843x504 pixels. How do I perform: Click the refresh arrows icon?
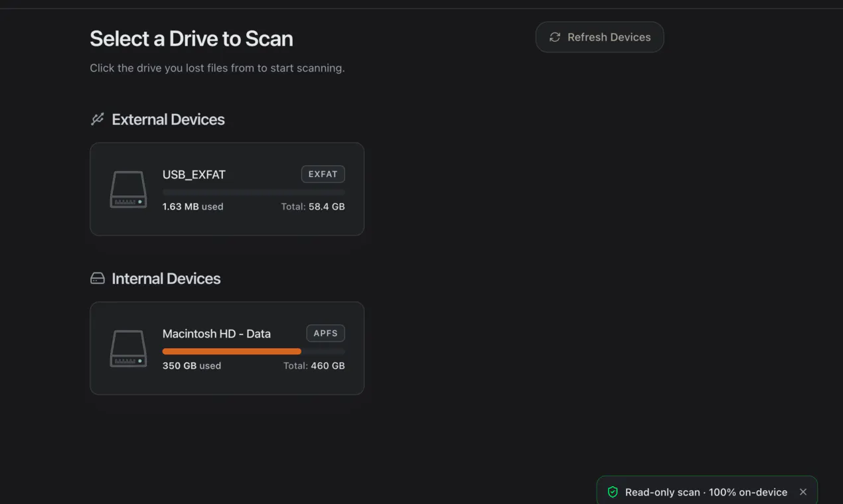point(555,37)
